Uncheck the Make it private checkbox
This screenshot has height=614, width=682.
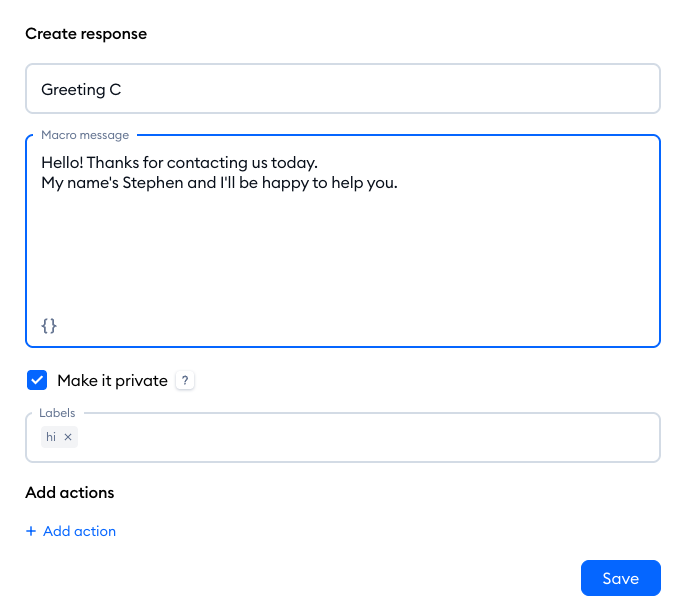click(37, 380)
